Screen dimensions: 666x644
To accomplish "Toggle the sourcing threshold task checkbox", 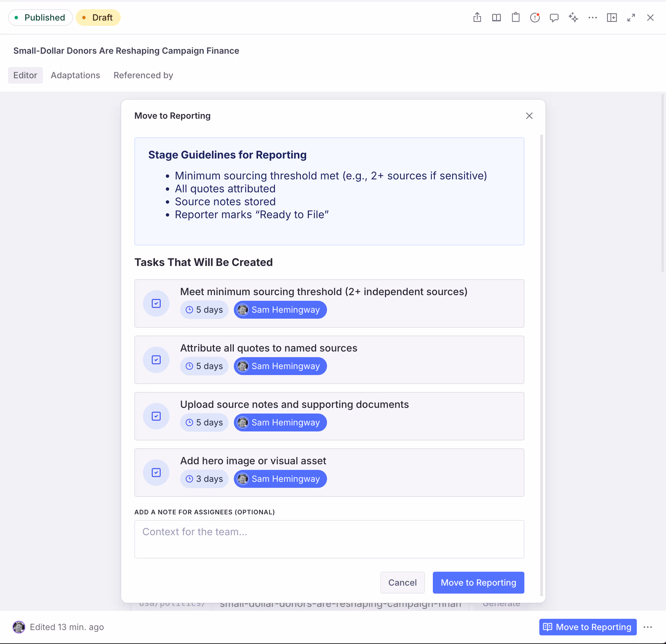I will tap(156, 303).
